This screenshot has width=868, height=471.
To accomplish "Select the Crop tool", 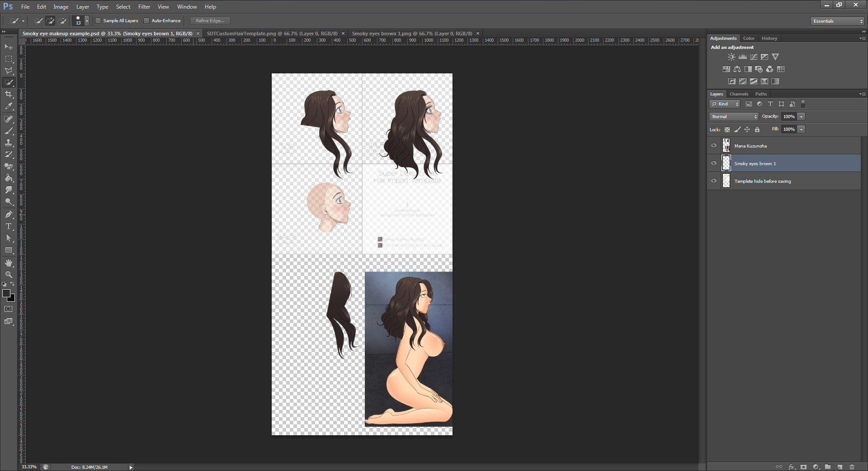I will [9, 94].
